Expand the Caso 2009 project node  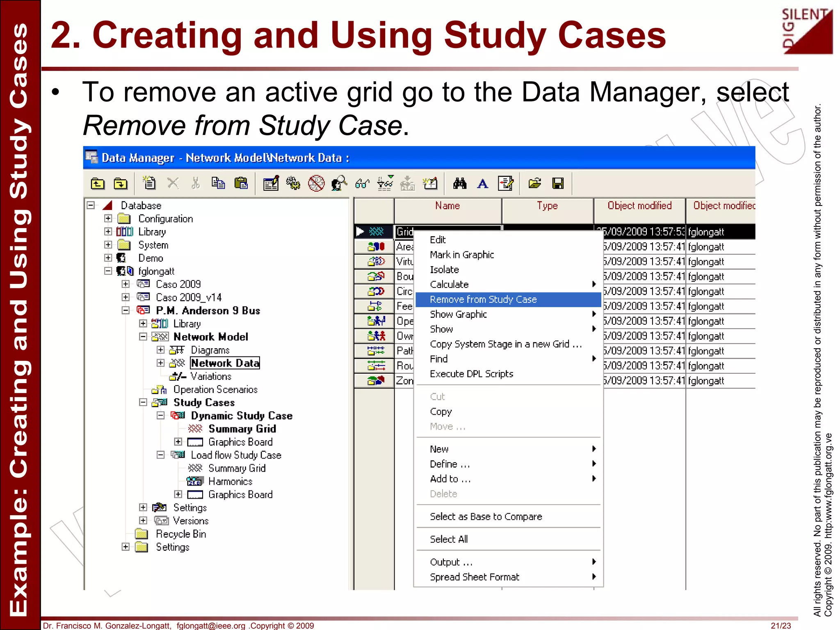point(126,284)
